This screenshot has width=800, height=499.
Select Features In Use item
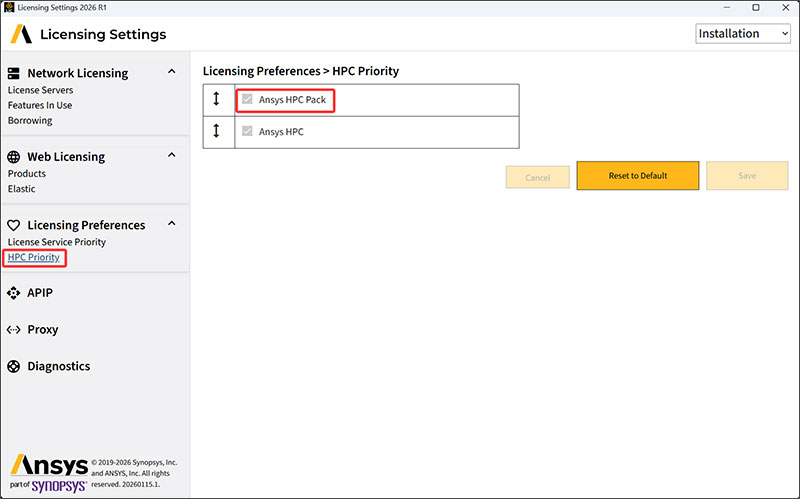click(x=40, y=105)
